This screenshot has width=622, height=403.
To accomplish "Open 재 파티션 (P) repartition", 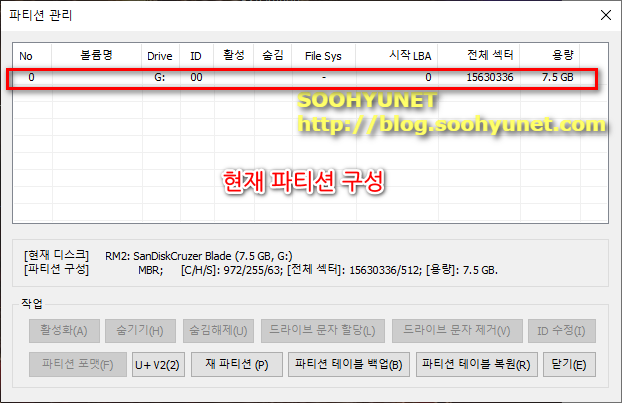I will click(x=237, y=365).
